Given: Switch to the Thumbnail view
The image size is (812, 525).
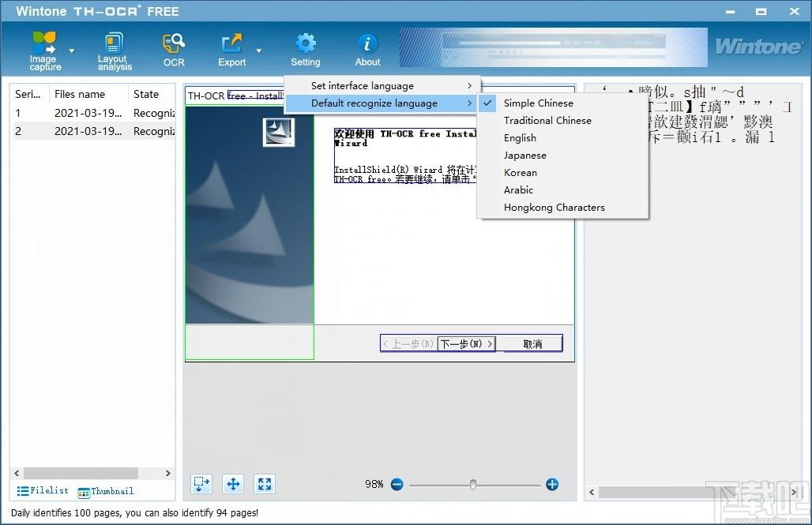Looking at the screenshot, I should [x=106, y=491].
